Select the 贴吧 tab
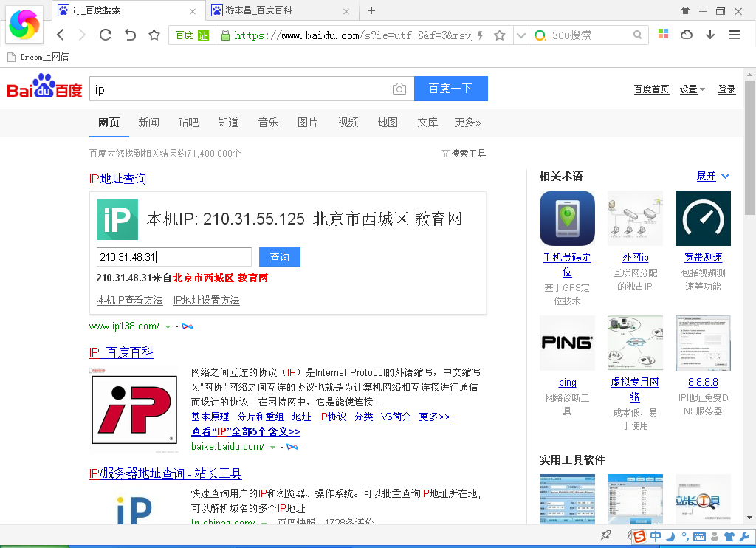Viewport: 756px width, 548px height. tap(188, 123)
